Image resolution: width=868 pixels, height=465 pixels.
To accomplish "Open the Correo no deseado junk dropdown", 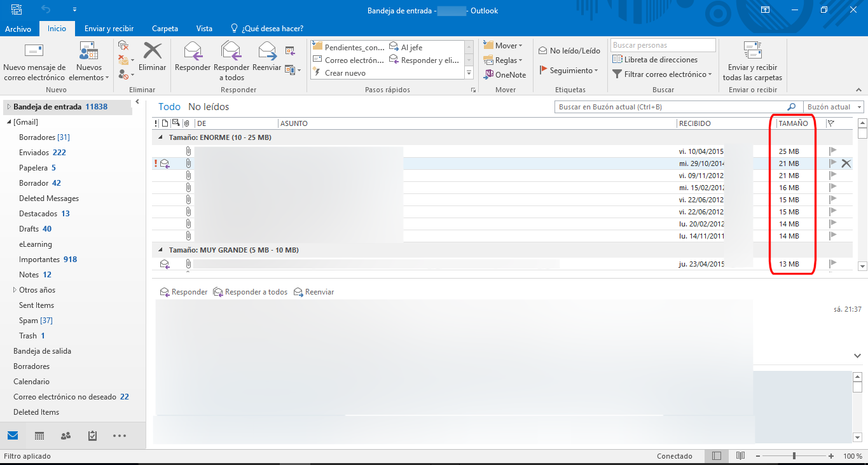I will (126, 74).
